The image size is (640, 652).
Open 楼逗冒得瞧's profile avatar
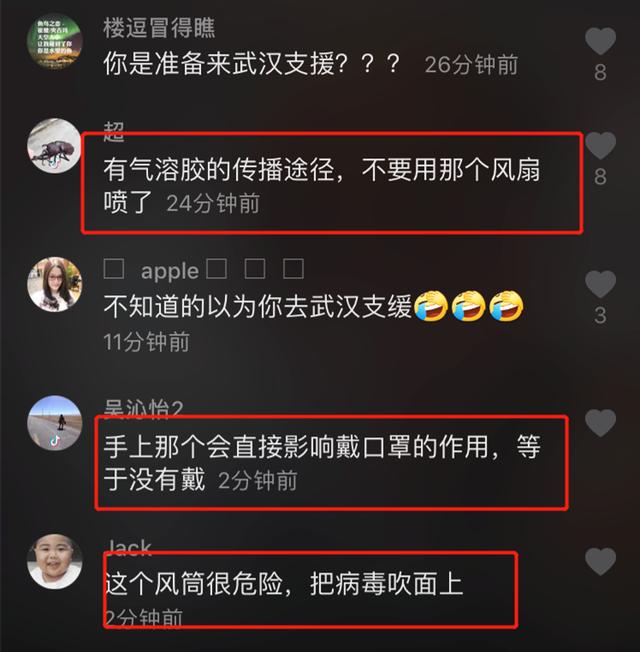pos(54,41)
